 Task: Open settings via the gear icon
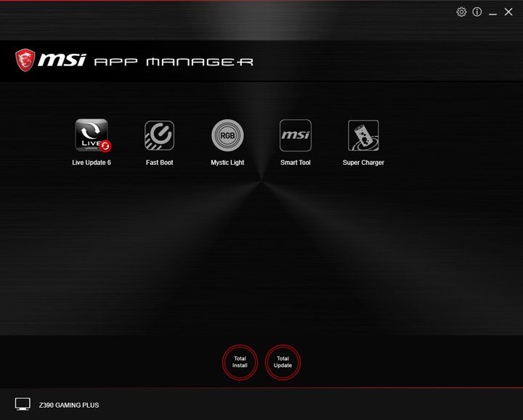(x=461, y=12)
